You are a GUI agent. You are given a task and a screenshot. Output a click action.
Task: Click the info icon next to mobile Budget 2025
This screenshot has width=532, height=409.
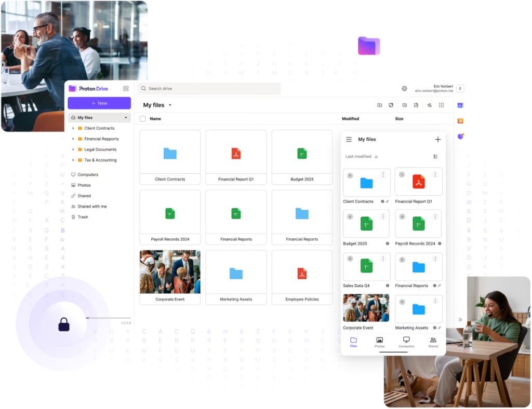click(x=388, y=243)
